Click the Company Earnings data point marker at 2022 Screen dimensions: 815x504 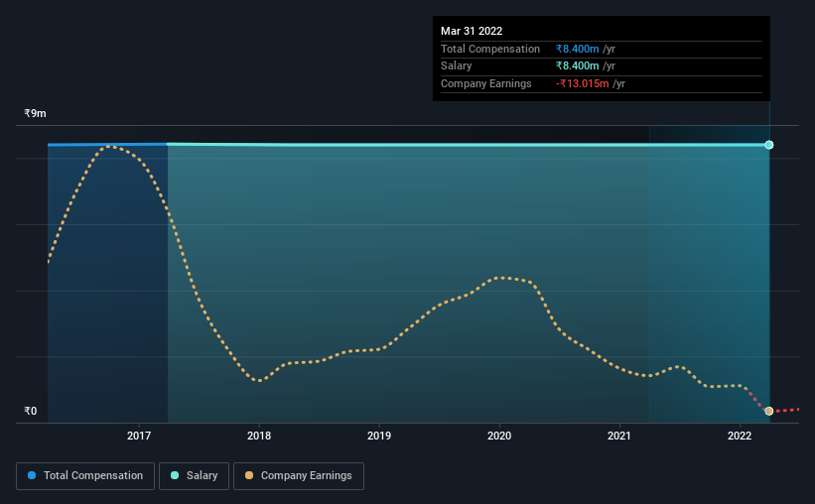[x=768, y=411]
